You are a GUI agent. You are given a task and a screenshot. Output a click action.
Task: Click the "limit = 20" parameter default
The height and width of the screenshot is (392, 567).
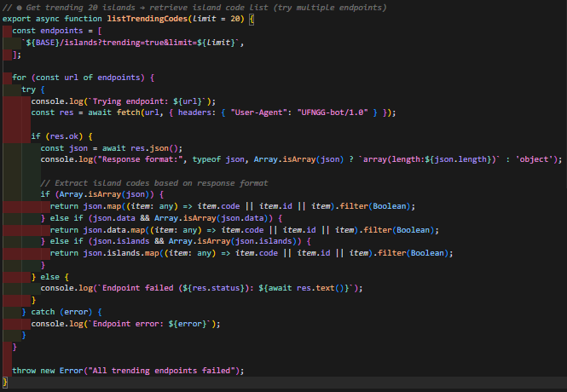pos(216,19)
